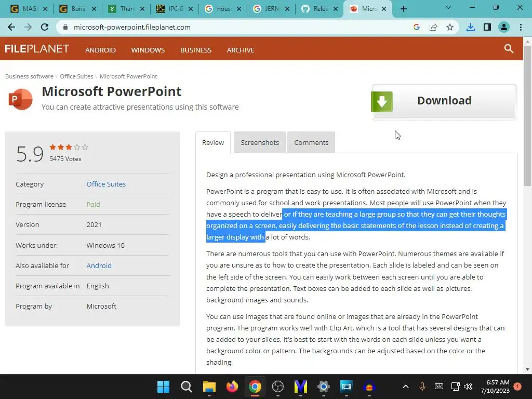Follow the Business software breadcrumb link

[x=29, y=76]
